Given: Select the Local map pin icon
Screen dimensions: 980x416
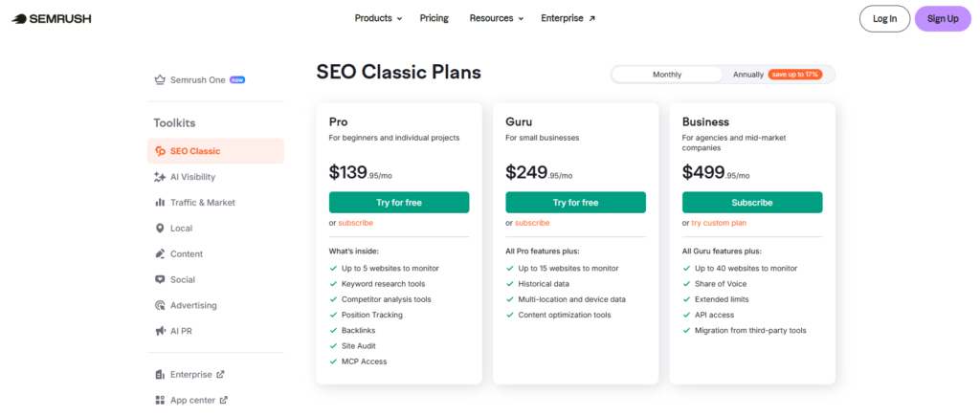Looking at the screenshot, I should tap(160, 229).
